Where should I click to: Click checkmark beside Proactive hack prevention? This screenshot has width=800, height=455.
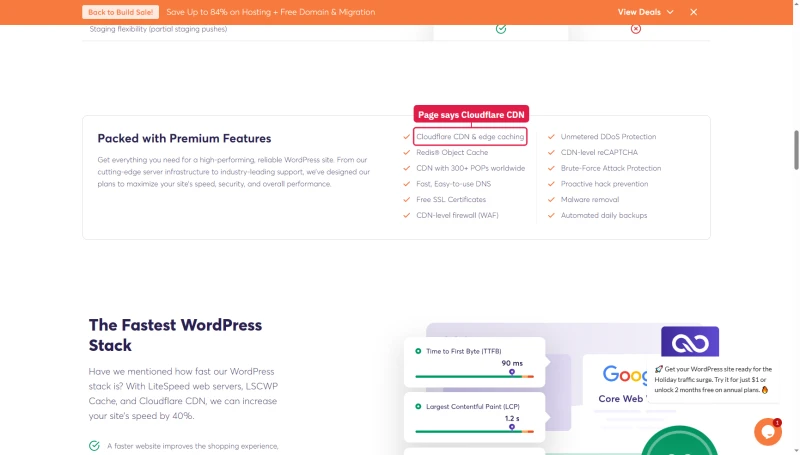pos(551,184)
